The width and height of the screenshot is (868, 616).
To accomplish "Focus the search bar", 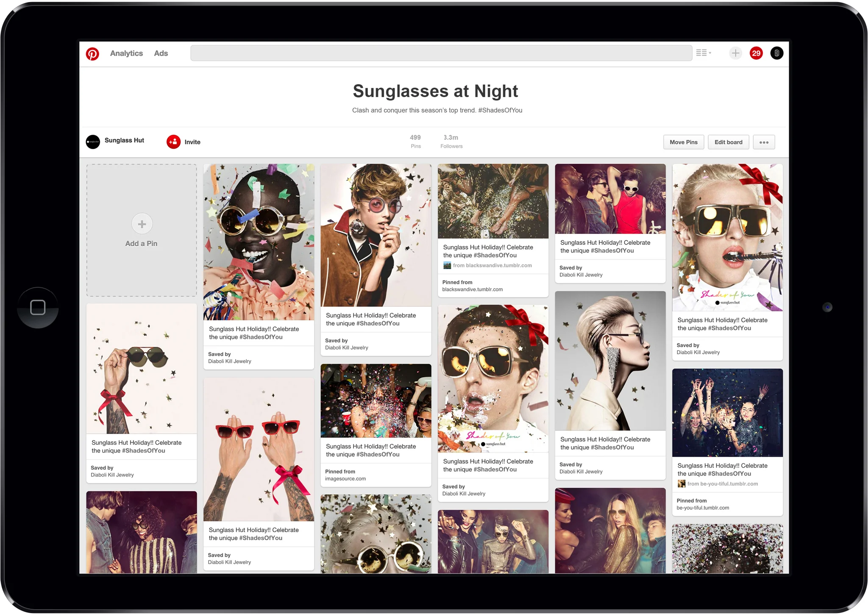I will click(x=441, y=53).
